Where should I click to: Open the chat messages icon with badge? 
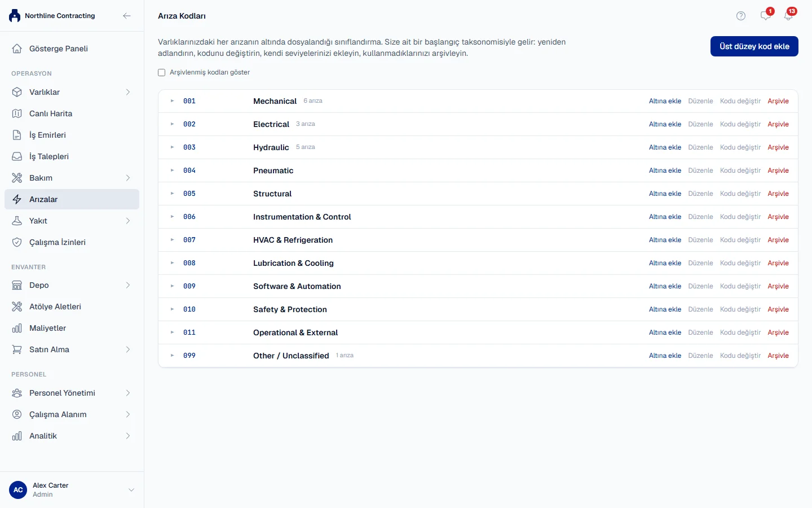click(766, 16)
